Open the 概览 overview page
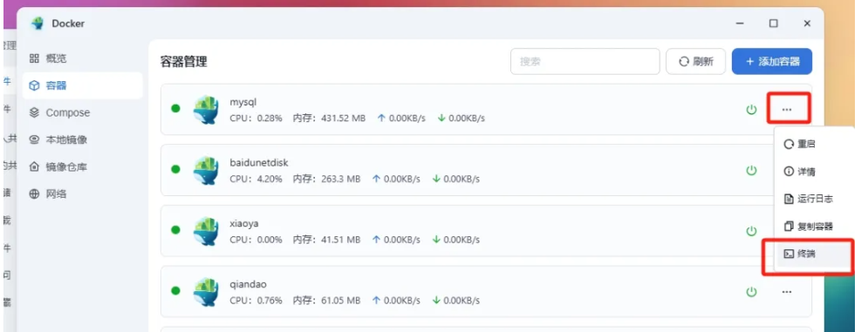 pyautogui.click(x=82, y=58)
